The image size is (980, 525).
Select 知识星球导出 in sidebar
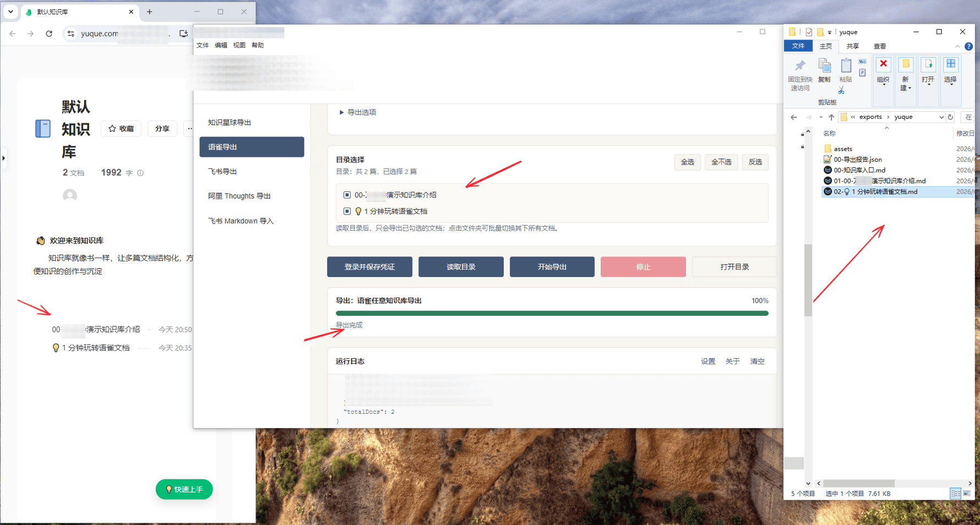coord(252,122)
